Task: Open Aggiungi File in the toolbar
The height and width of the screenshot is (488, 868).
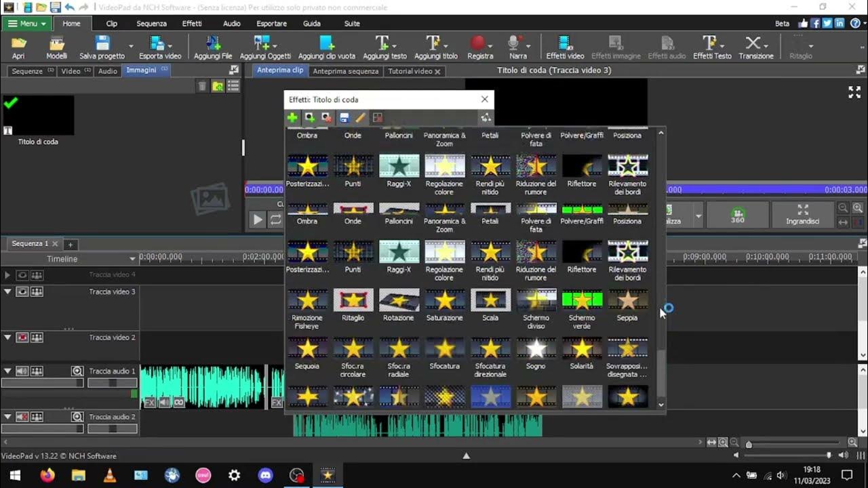Action: [213, 47]
